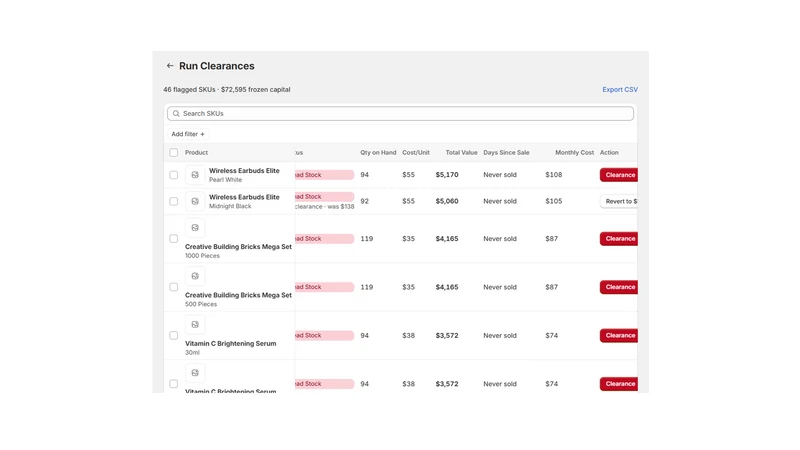Image resolution: width=800 pixels, height=450 pixels.
Task: Run Clearance for Earbuds Pearl White
Action: click(x=619, y=175)
